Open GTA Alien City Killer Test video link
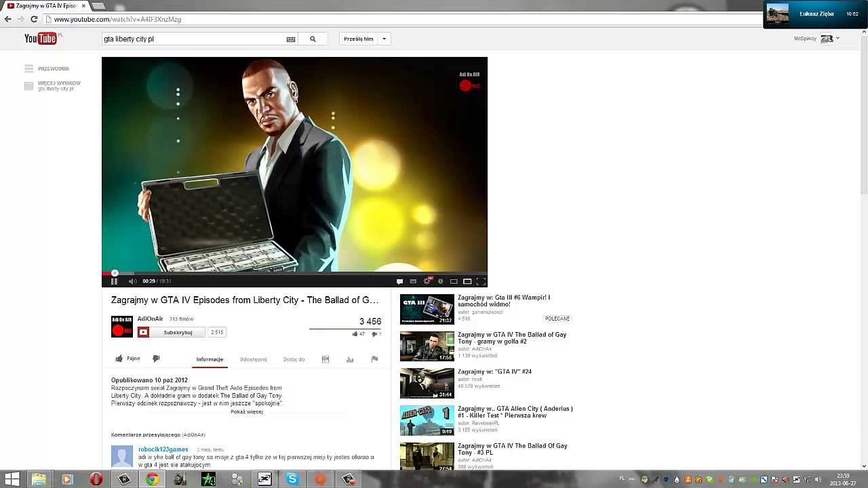Image resolution: width=868 pixels, height=488 pixels. coord(515,412)
